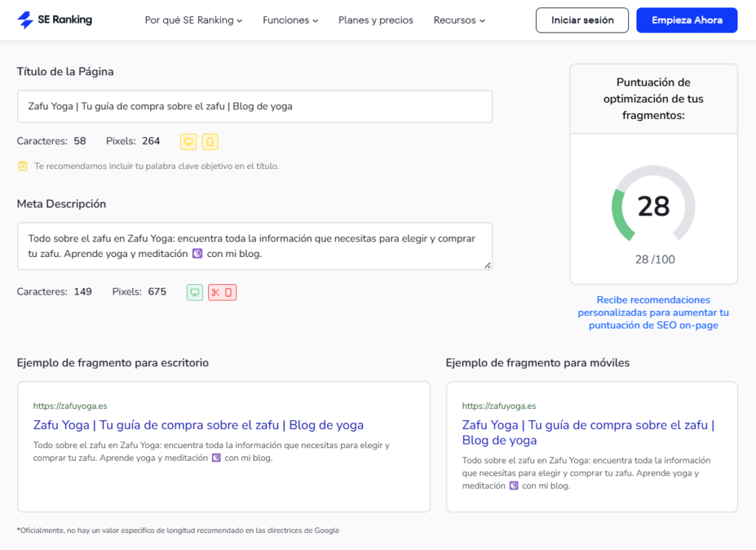Image resolution: width=756 pixels, height=550 pixels.
Task: Expand the Por qué SE Ranking menu
Action: [193, 20]
